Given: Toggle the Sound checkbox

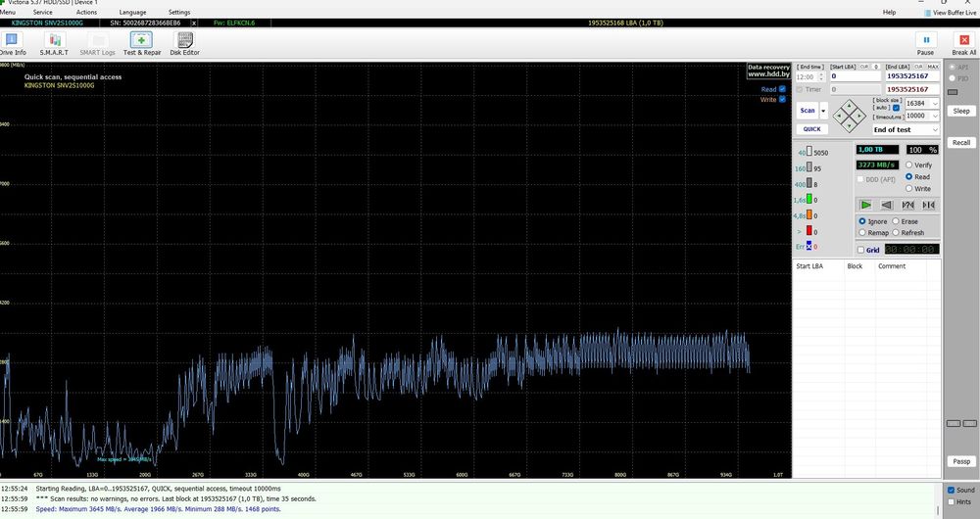Looking at the screenshot, I should [x=952, y=491].
